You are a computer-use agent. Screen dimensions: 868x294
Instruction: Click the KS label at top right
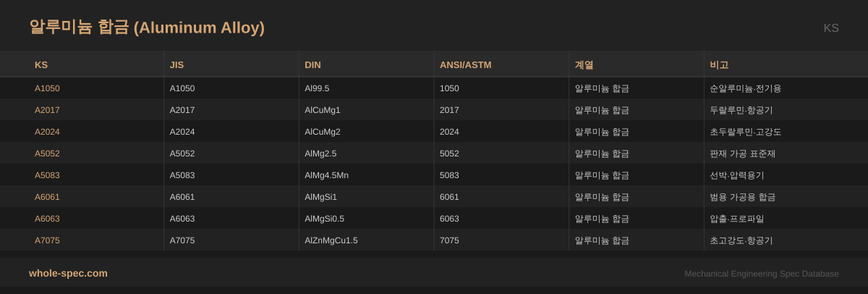[830, 28]
